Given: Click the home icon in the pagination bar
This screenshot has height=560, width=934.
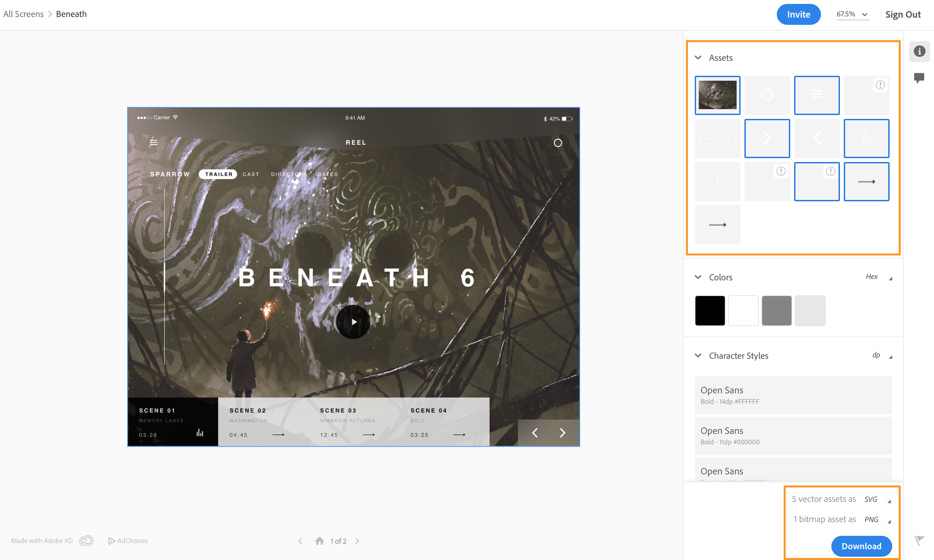Looking at the screenshot, I should point(320,541).
